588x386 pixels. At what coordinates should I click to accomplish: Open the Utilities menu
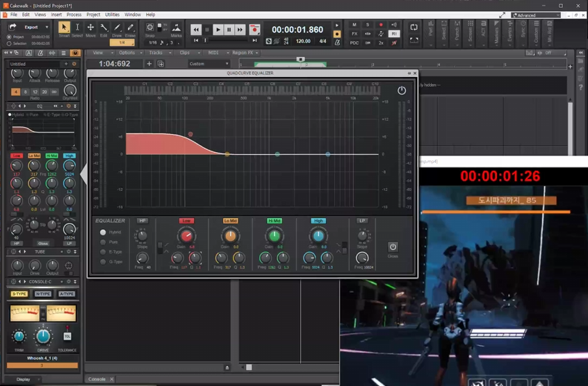click(x=112, y=15)
